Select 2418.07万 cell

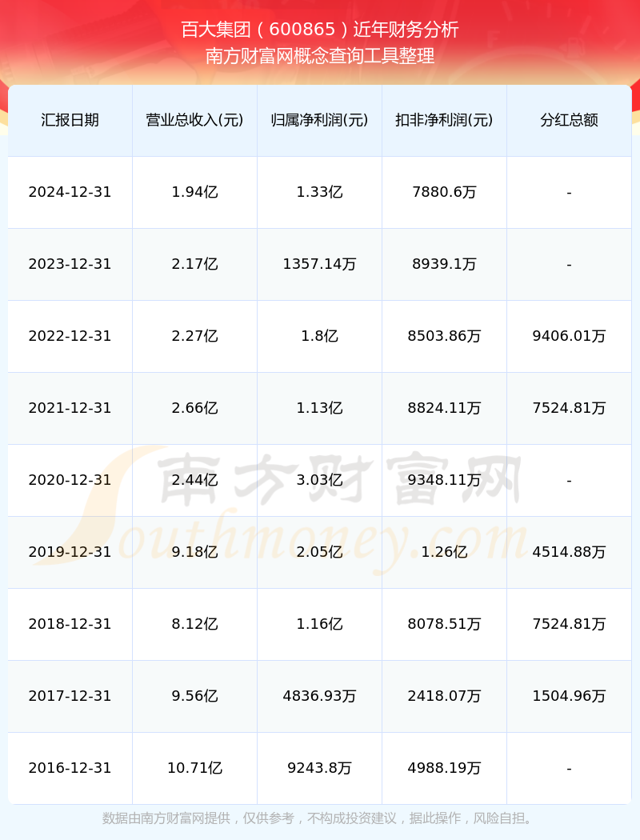[x=445, y=696]
